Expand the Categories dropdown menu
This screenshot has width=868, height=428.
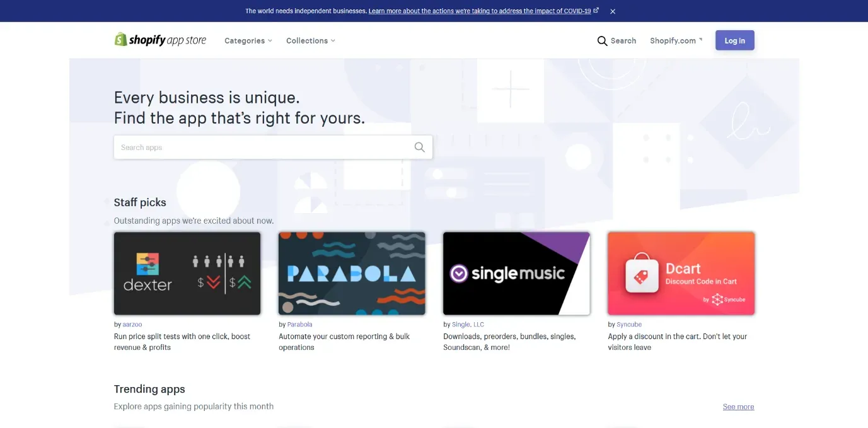pos(248,41)
